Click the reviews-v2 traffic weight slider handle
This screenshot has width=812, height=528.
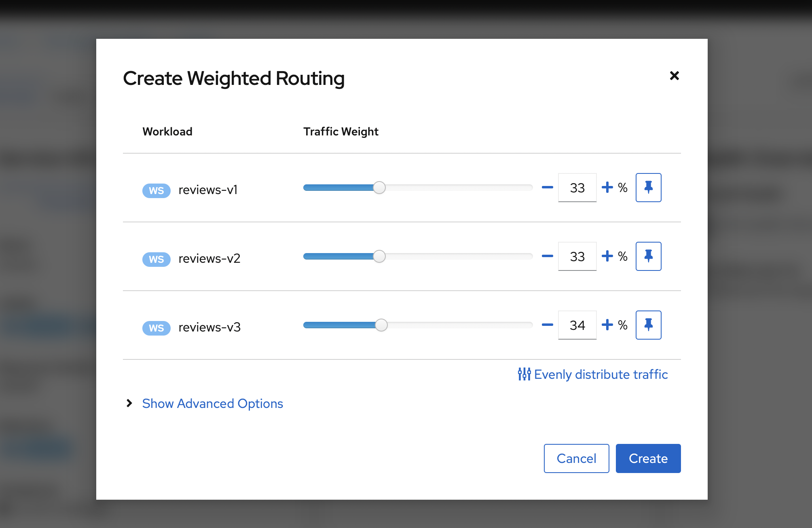click(x=379, y=256)
